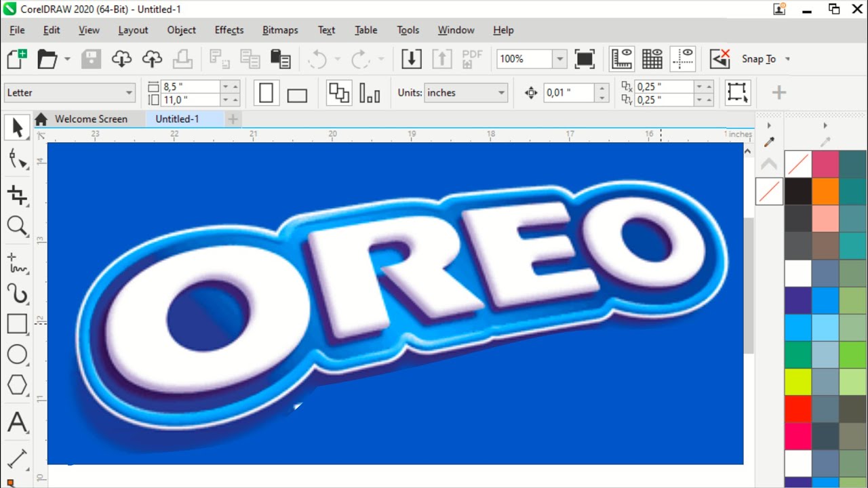Select the red color swatch
The height and width of the screenshot is (488, 868).
798,409
